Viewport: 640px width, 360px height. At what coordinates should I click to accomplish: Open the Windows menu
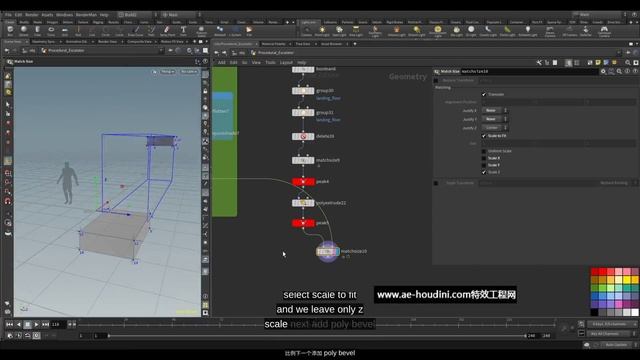pyautogui.click(x=64, y=15)
